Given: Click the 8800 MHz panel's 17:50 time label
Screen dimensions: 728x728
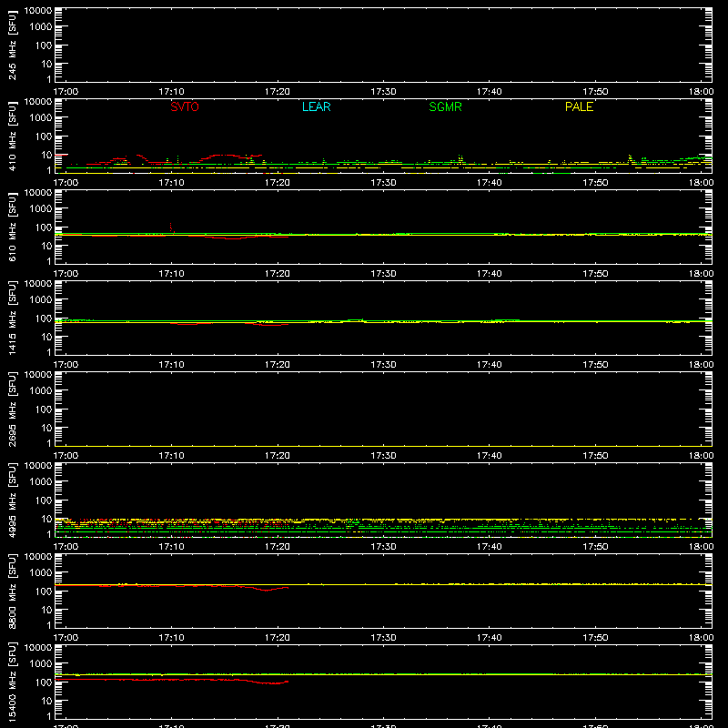Looking at the screenshot, I should [595, 638].
